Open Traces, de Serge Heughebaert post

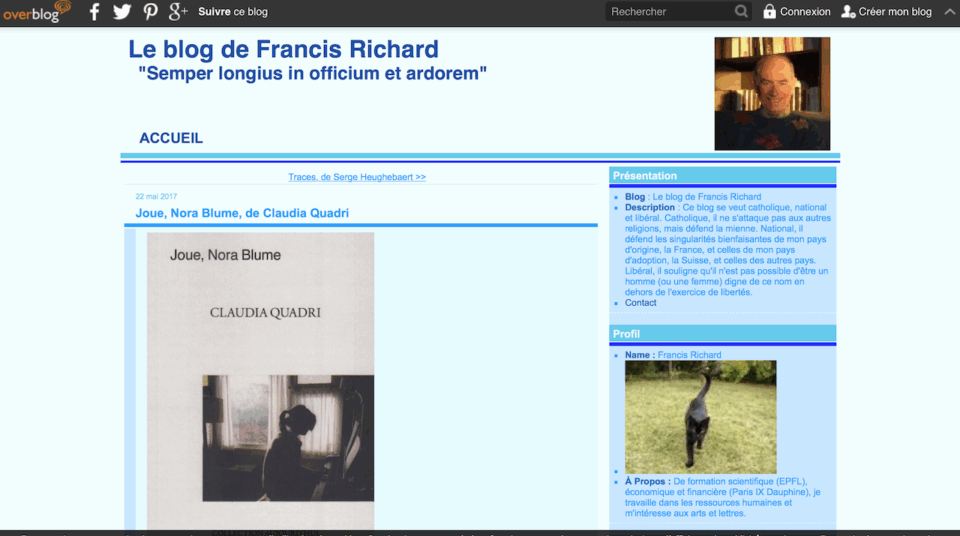357,177
